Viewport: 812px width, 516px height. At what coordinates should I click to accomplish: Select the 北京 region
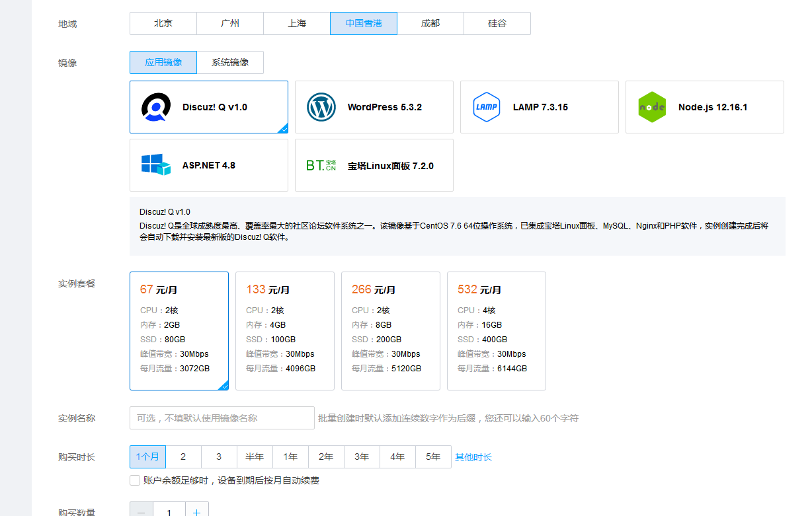(x=163, y=23)
